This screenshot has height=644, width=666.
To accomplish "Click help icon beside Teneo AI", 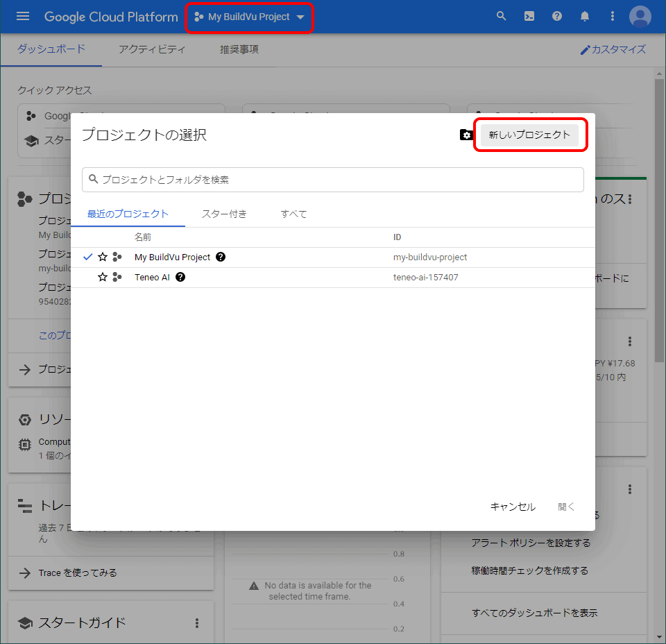I will (x=180, y=278).
